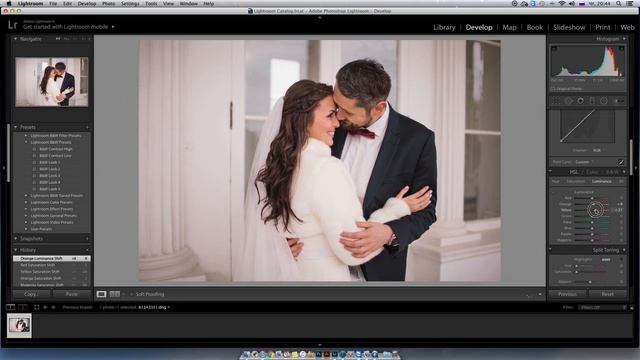The image size is (640, 360).
Task: Open the Slideshow module
Action: click(x=569, y=27)
